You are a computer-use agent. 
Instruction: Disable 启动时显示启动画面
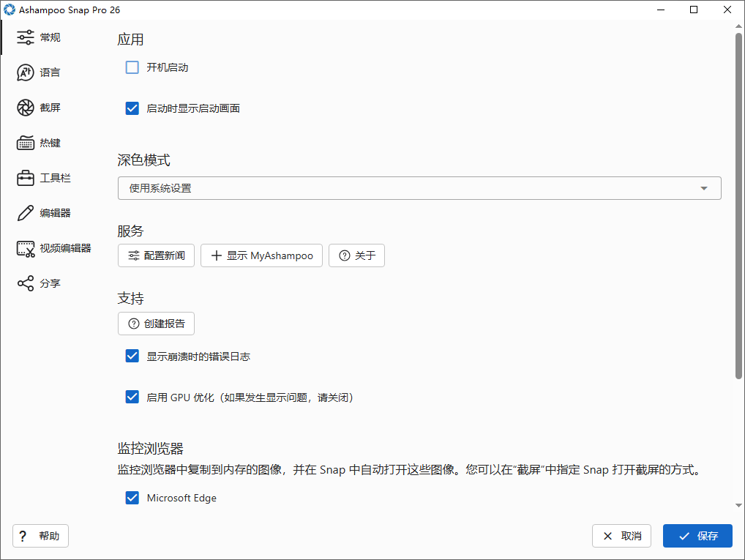[x=132, y=108]
